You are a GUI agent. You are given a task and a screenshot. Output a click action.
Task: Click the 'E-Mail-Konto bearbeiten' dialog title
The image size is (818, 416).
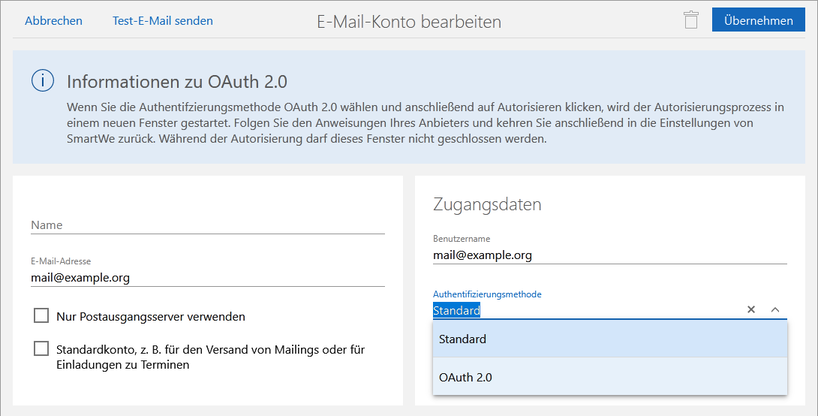tap(409, 21)
